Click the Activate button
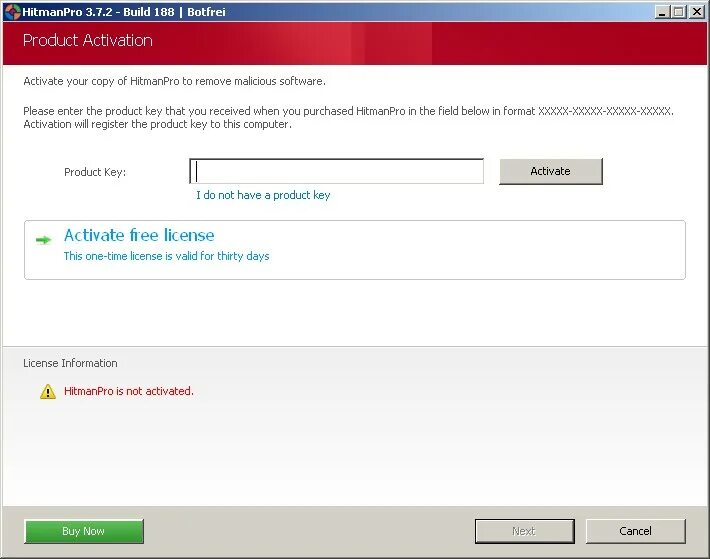 pyautogui.click(x=551, y=171)
